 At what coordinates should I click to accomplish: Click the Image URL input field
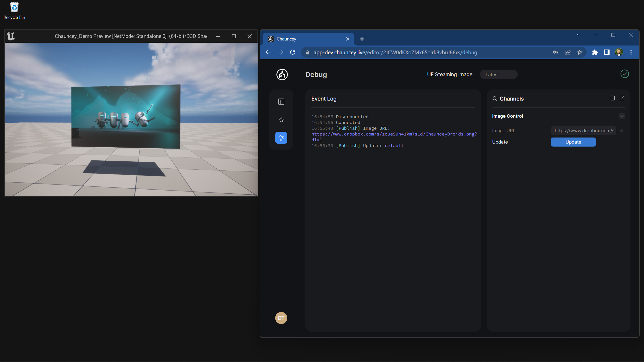[x=583, y=131]
